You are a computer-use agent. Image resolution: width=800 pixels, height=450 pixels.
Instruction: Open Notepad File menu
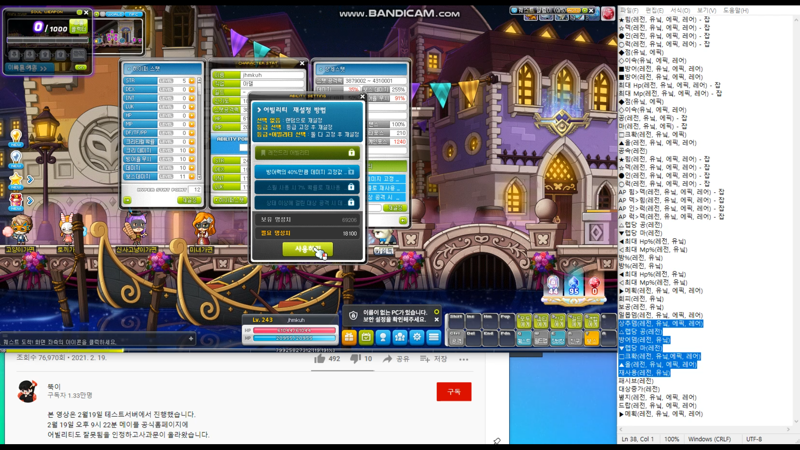629,10
